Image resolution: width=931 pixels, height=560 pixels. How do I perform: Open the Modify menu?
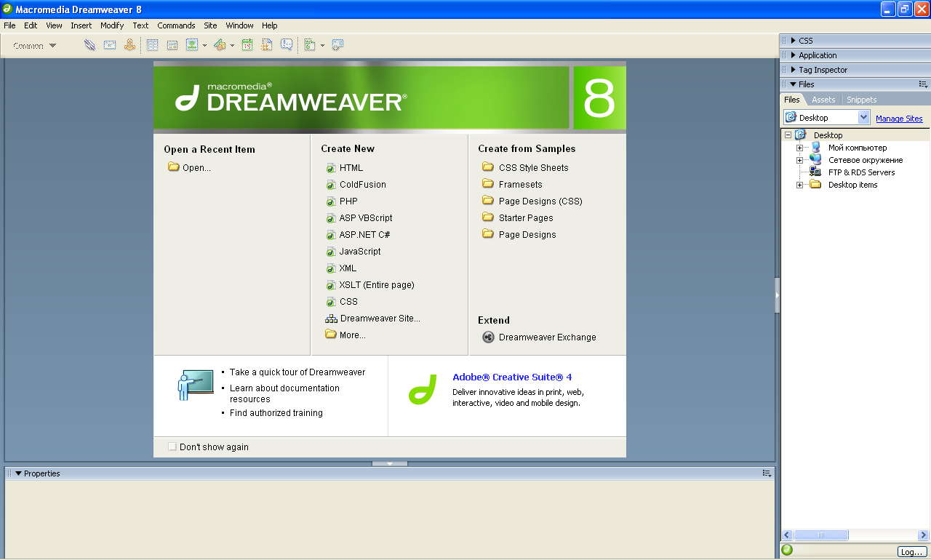click(112, 25)
